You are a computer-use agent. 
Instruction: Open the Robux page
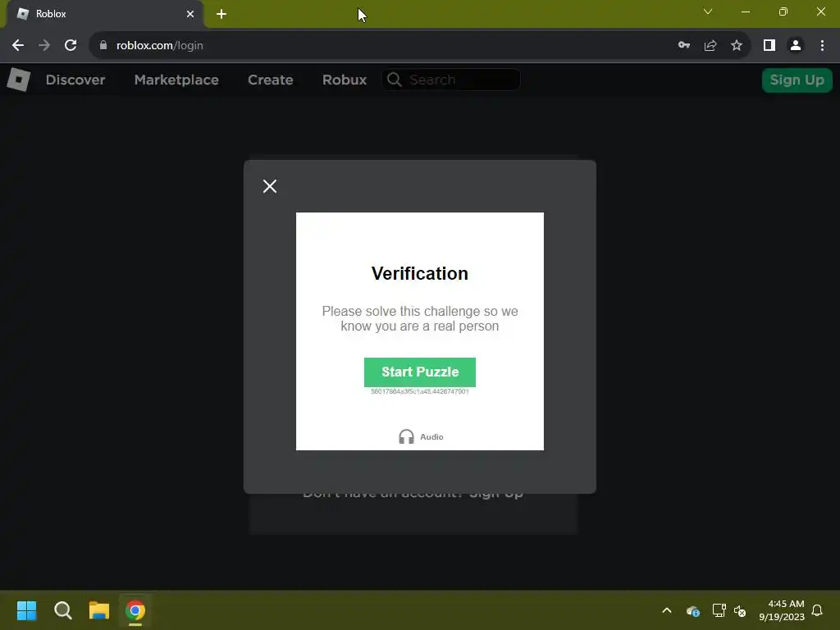345,80
